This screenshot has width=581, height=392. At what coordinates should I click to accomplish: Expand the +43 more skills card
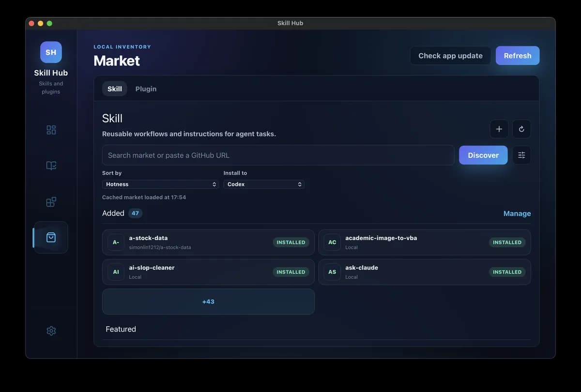(x=208, y=302)
